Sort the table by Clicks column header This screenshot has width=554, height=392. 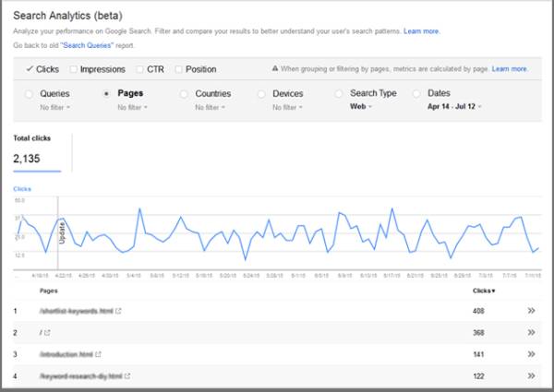coord(482,290)
